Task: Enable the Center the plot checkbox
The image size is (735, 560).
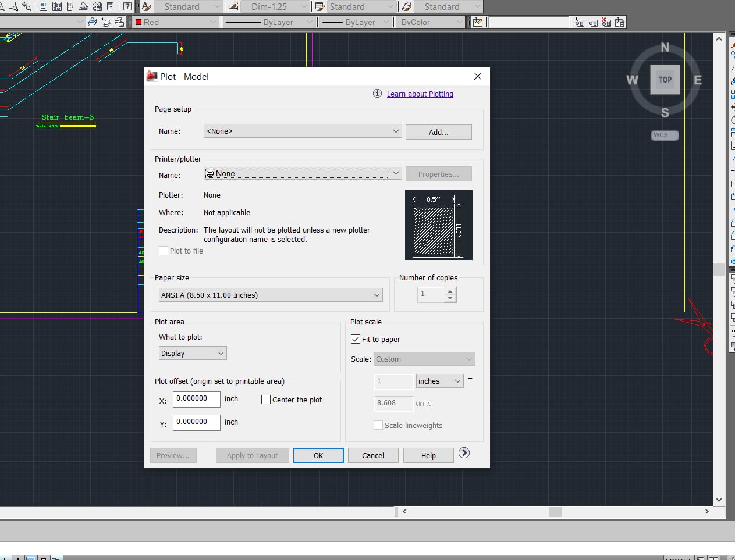Action: [x=266, y=400]
